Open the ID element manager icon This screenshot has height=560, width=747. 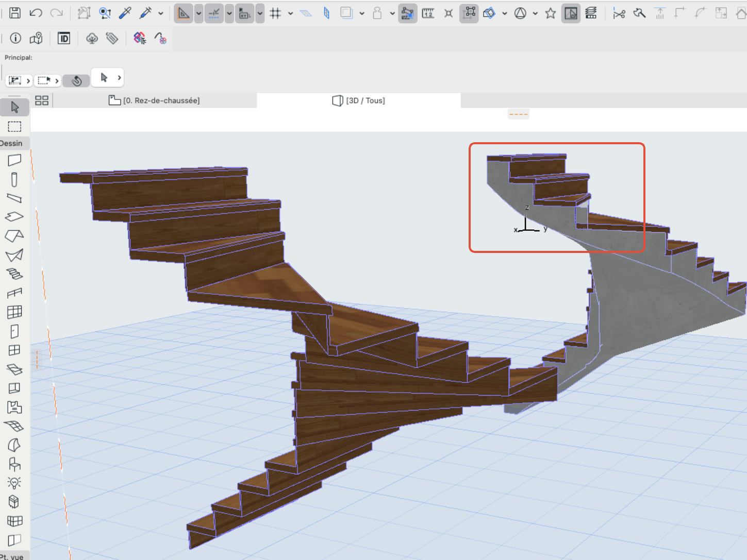tap(64, 38)
